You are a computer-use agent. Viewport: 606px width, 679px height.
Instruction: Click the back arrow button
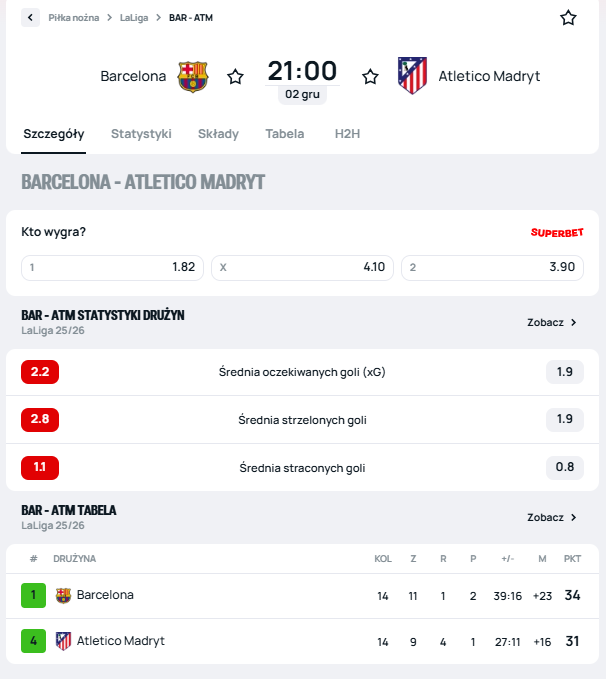[x=30, y=18]
